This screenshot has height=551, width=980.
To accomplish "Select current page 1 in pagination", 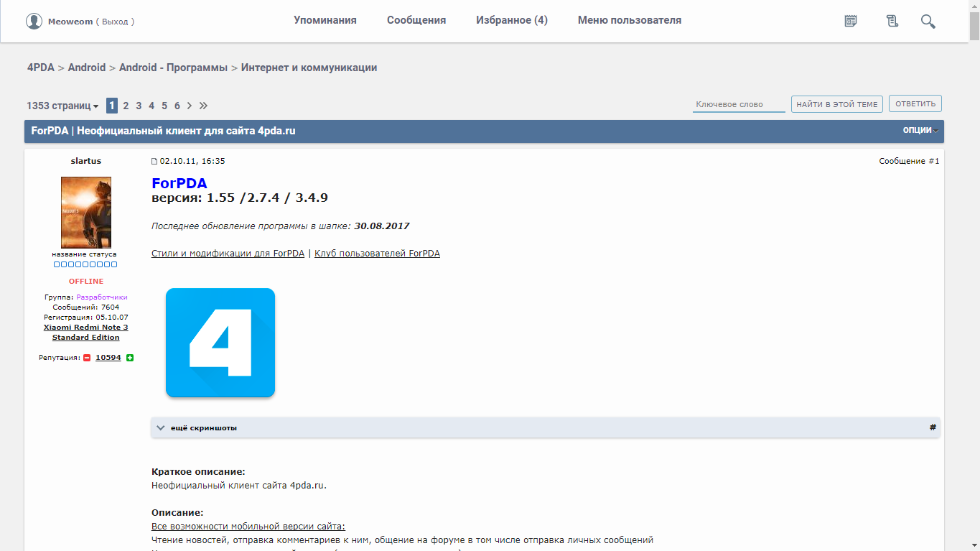I will pos(112,106).
